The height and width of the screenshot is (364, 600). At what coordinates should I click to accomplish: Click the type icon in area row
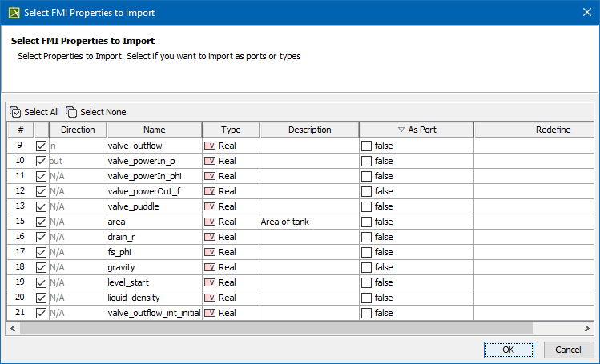[x=211, y=222]
